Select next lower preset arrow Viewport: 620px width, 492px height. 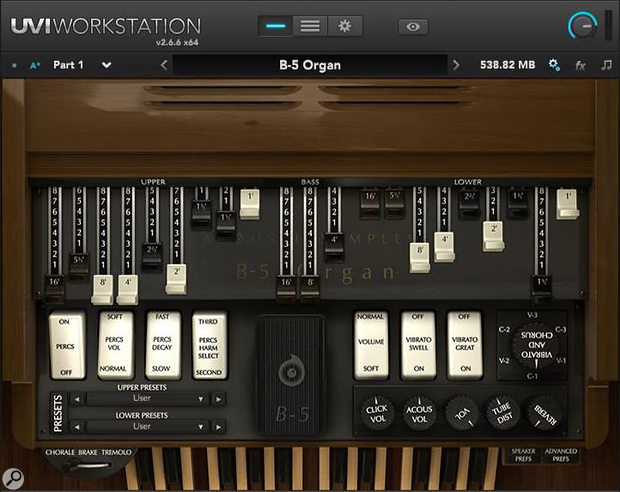[218, 427]
